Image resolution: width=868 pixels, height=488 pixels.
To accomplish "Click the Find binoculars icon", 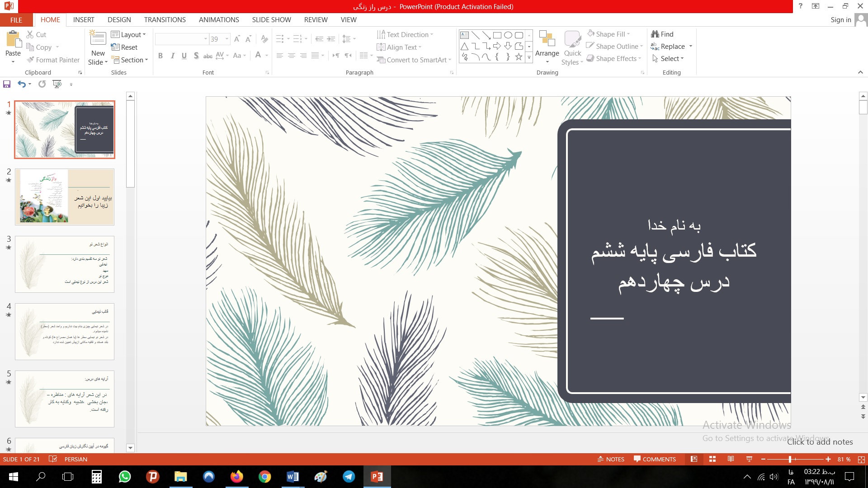I will click(655, 34).
